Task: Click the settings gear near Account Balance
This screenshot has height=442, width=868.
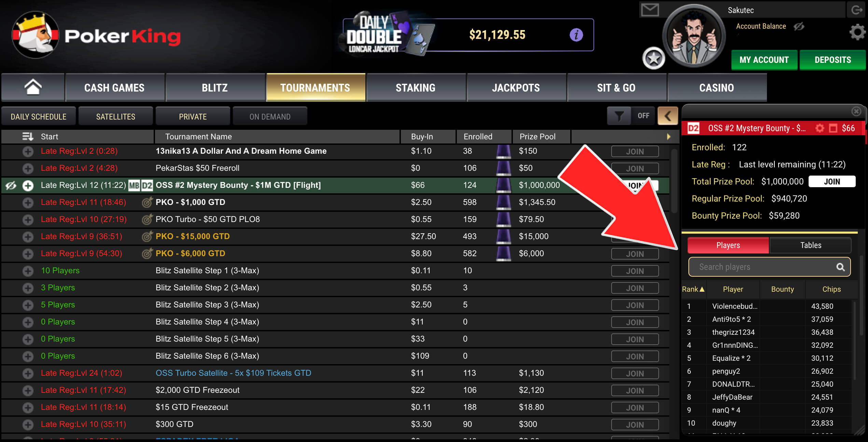Action: [x=858, y=32]
